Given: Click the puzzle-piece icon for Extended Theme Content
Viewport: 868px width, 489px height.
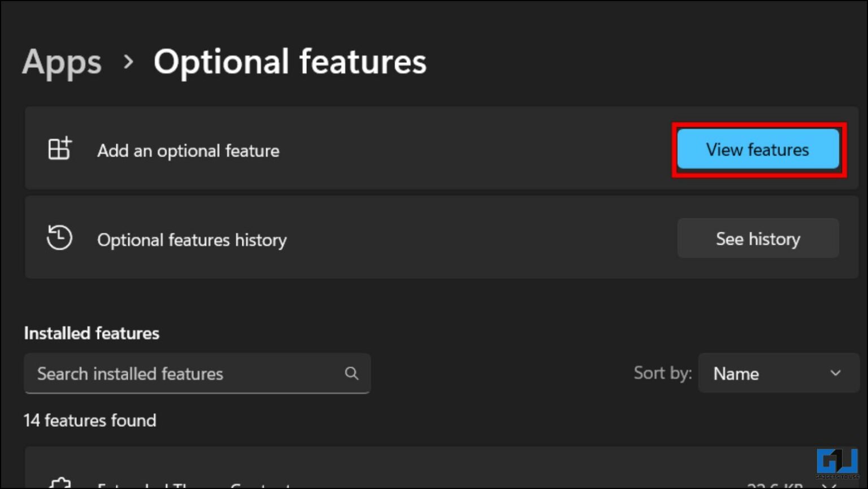Looking at the screenshot, I should [x=59, y=484].
